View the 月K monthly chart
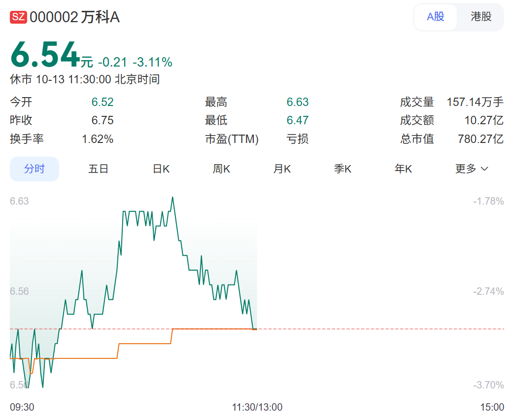Screen dimensions: 513x420 coord(281,169)
